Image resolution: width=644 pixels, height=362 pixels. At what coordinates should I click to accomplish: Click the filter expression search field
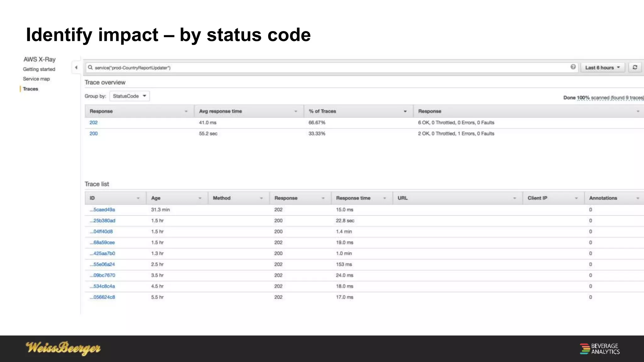point(332,68)
